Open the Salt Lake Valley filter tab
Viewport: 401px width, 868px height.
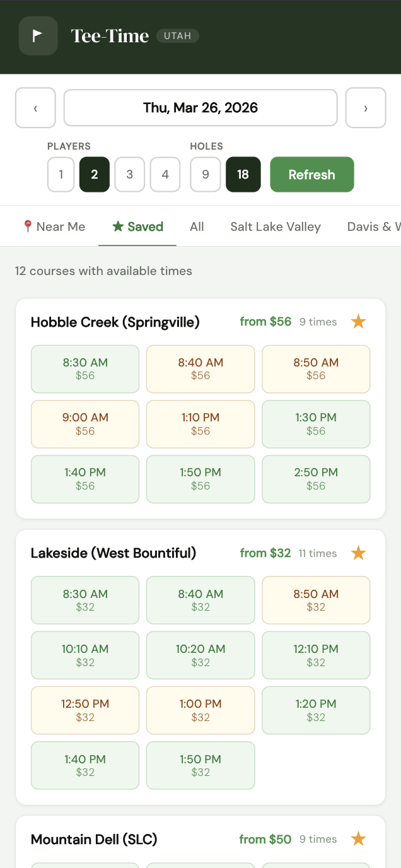tap(276, 226)
